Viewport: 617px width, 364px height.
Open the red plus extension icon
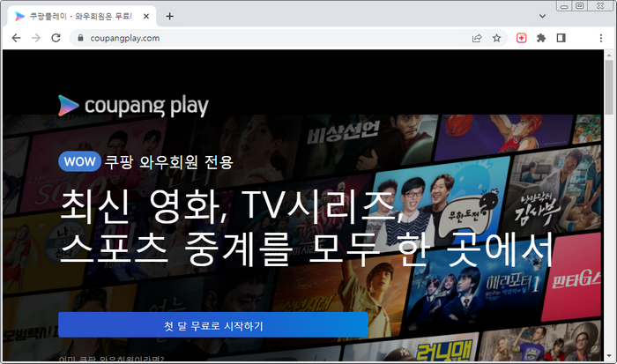click(522, 38)
